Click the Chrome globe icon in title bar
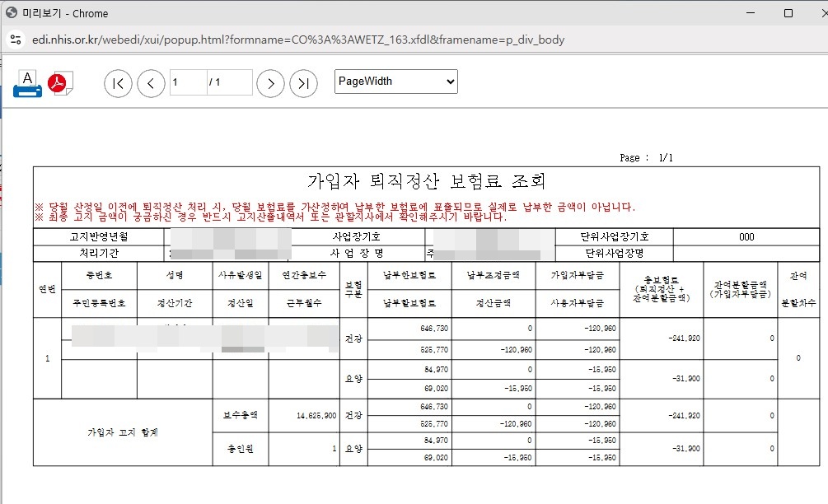Viewport: 828px width, 504px height. tap(11, 12)
